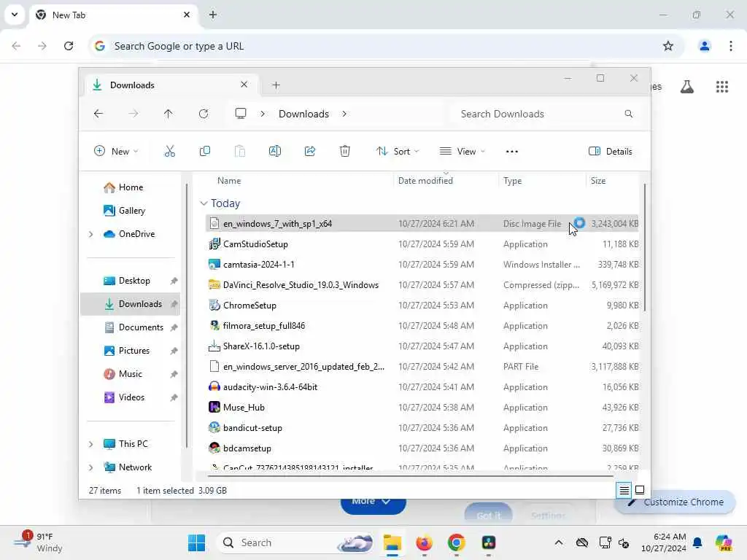Screen dimensions: 747x560
Task: Open taskbar clock showing 6:24 AM
Action: click(663, 542)
